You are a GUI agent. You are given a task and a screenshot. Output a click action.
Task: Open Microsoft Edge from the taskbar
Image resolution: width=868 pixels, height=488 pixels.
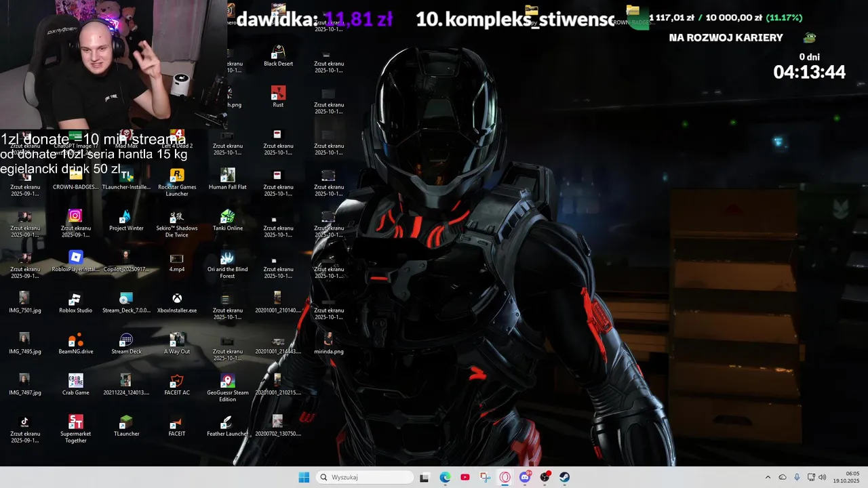[445, 477]
